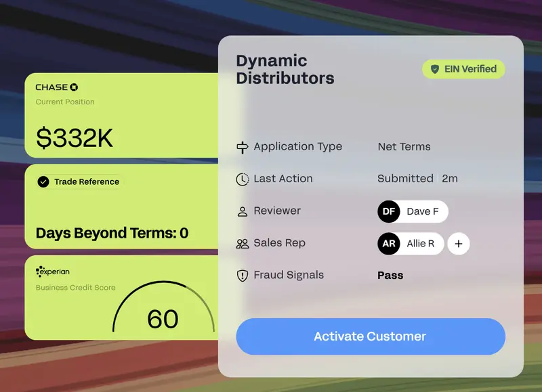Viewport: 542px width, 392px height.
Task: Click the Sales Rep label
Action: 280,243
